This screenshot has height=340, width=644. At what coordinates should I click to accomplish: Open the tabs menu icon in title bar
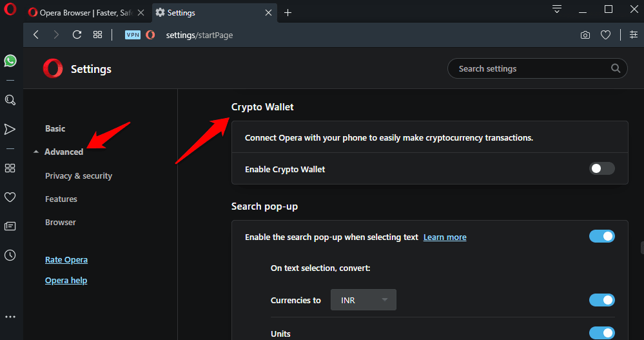(x=557, y=9)
